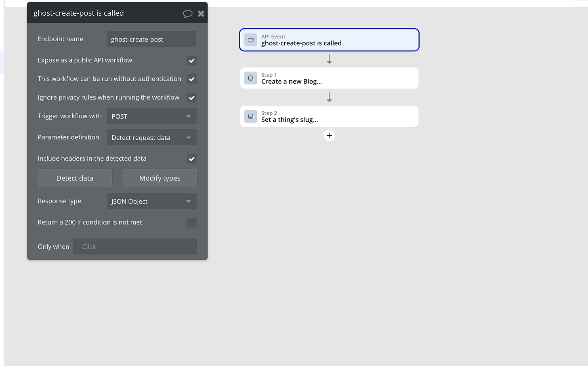588x366 pixels.
Task: Click the database icon on Step 1
Action: pyautogui.click(x=250, y=78)
